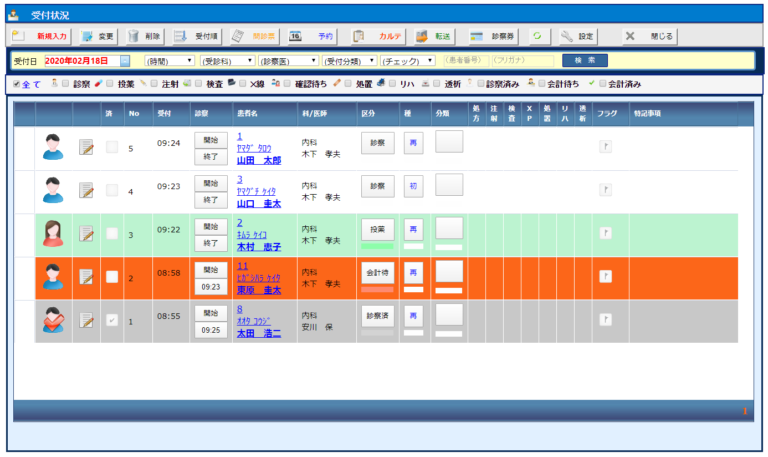Click the green refresh icon in toolbar
The height and width of the screenshot is (457, 768).
point(538,36)
